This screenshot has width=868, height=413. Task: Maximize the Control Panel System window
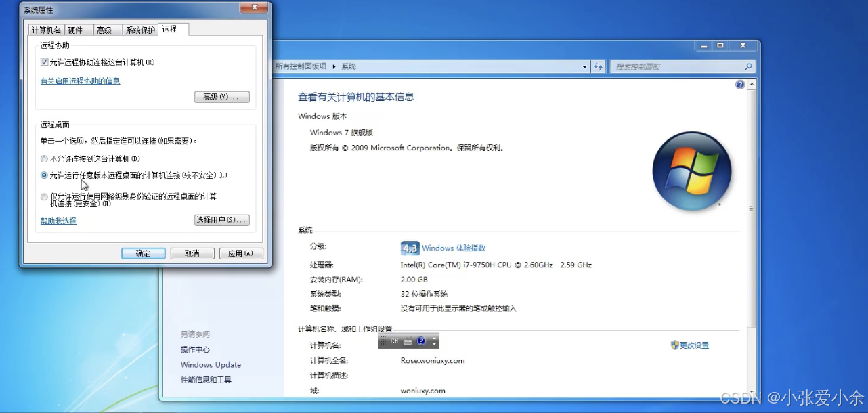click(x=720, y=45)
